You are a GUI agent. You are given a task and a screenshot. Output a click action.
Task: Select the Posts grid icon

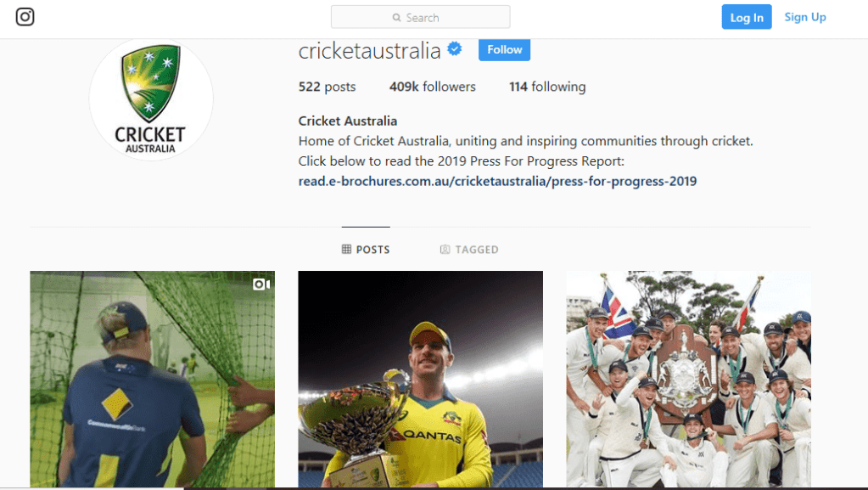click(346, 249)
